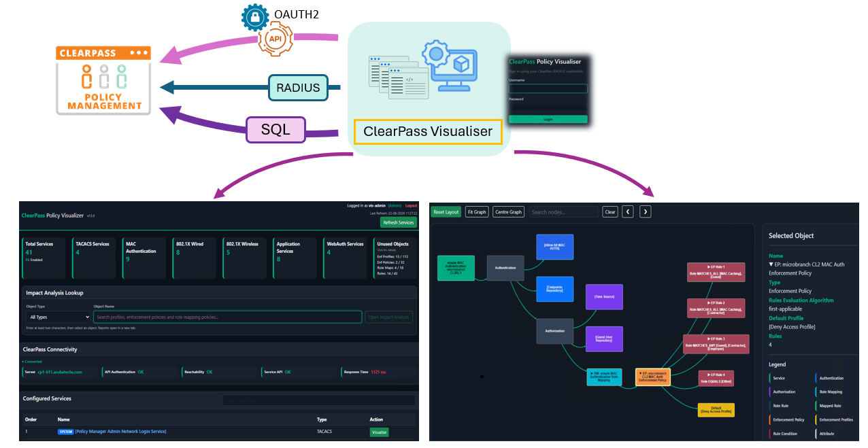The width and height of the screenshot is (868, 448).
Task: Click the server name cp1-611.arubatechs.com
Action: coord(59,372)
